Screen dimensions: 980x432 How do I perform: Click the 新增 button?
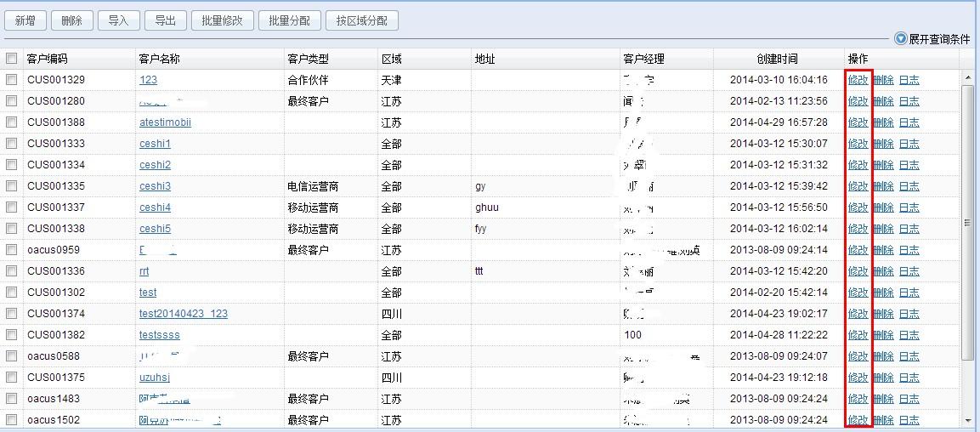[25, 20]
